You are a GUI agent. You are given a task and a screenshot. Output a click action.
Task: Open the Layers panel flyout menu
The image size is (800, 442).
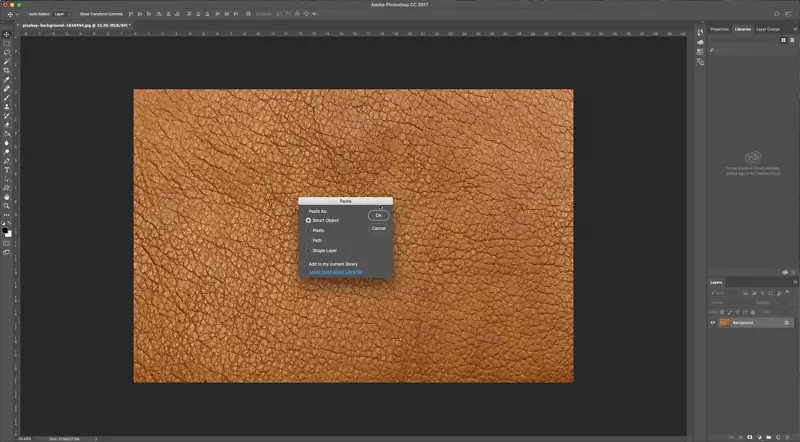coord(795,282)
